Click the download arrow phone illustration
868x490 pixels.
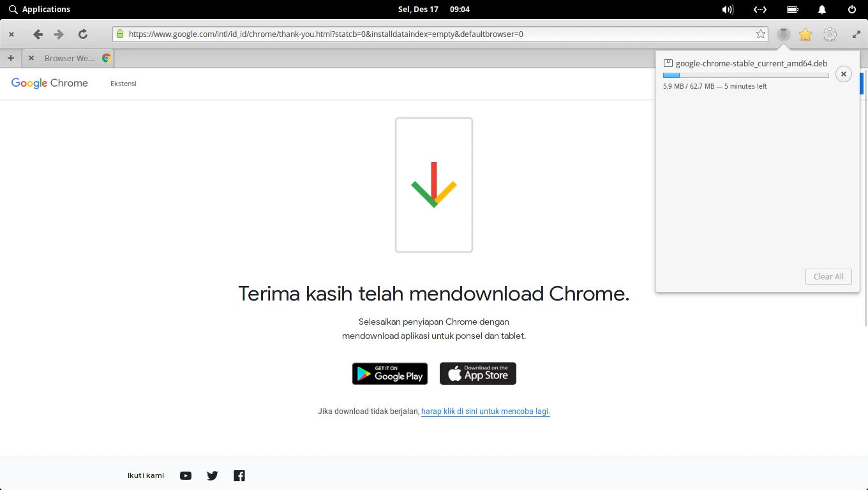(x=434, y=185)
